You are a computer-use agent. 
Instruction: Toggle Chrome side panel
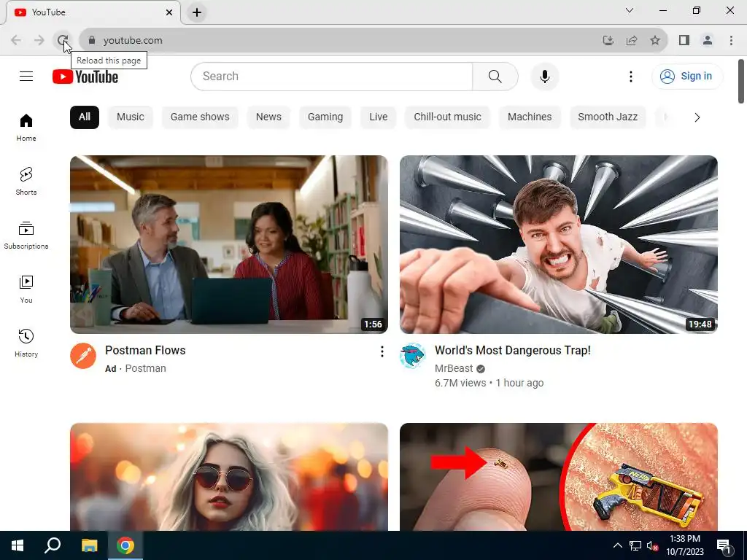pos(684,41)
